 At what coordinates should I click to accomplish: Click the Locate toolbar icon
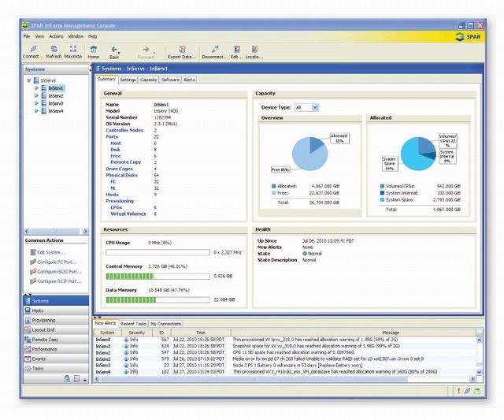pyautogui.click(x=254, y=49)
